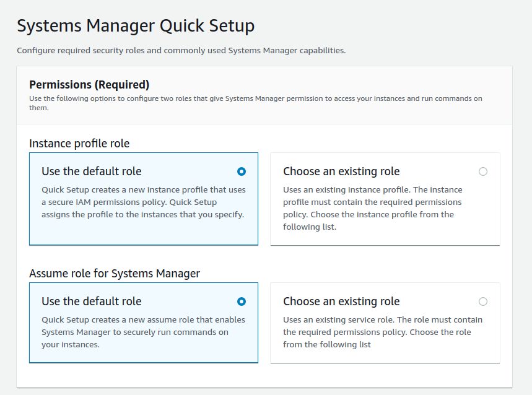Click the 'Use the following options' permissions description
532x395 pixels.
tap(256, 103)
